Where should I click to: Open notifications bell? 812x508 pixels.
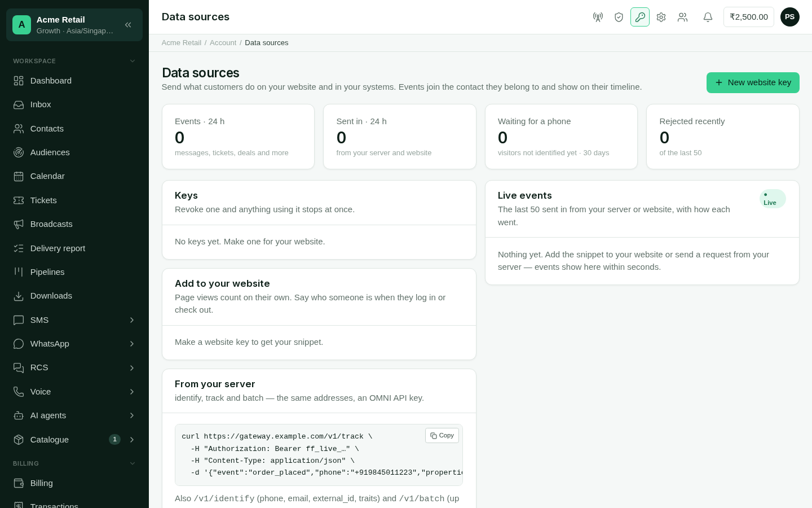(x=708, y=17)
